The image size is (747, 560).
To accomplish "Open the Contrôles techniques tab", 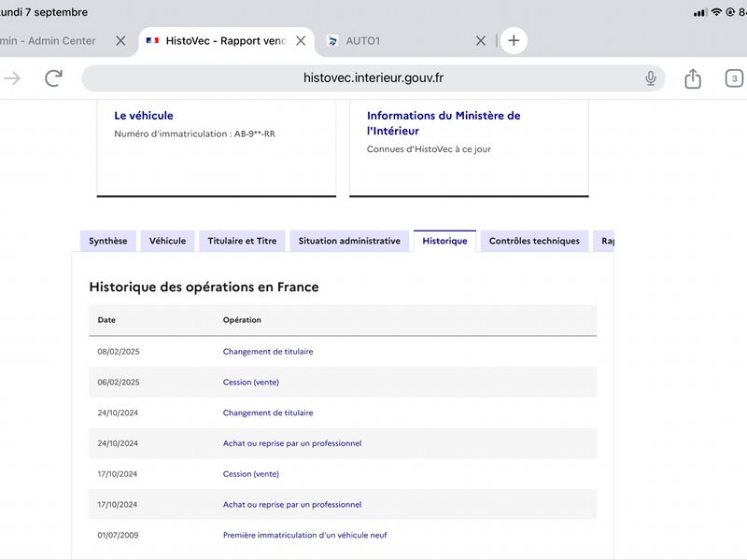I will pos(534,241).
